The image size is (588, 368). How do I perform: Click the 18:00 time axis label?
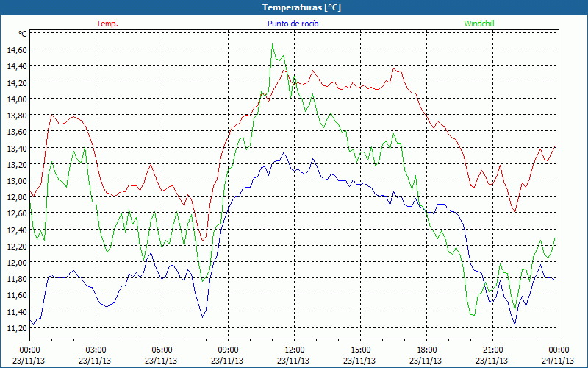[426, 350]
